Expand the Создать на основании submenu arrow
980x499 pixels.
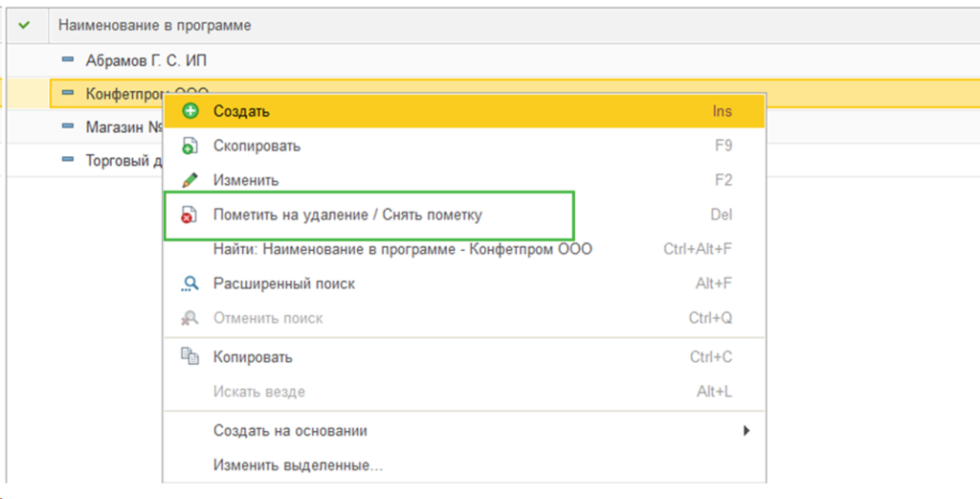pos(746,430)
